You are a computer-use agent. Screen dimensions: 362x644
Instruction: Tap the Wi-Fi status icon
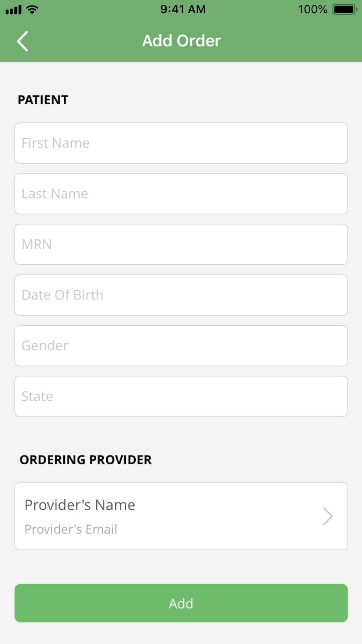[x=32, y=10]
